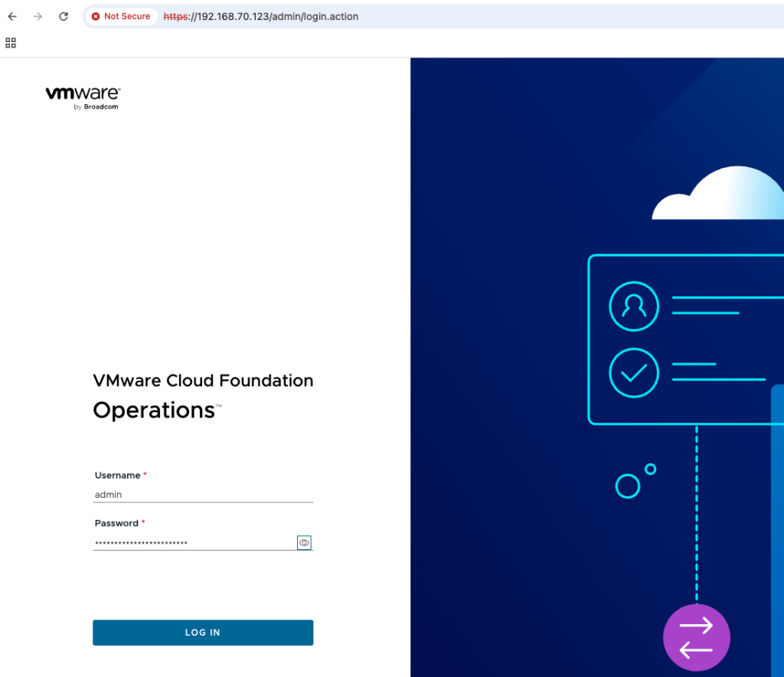This screenshot has height=677, width=784.
Task: Open the apps grid in bookmarks bar
Action: click(x=11, y=43)
